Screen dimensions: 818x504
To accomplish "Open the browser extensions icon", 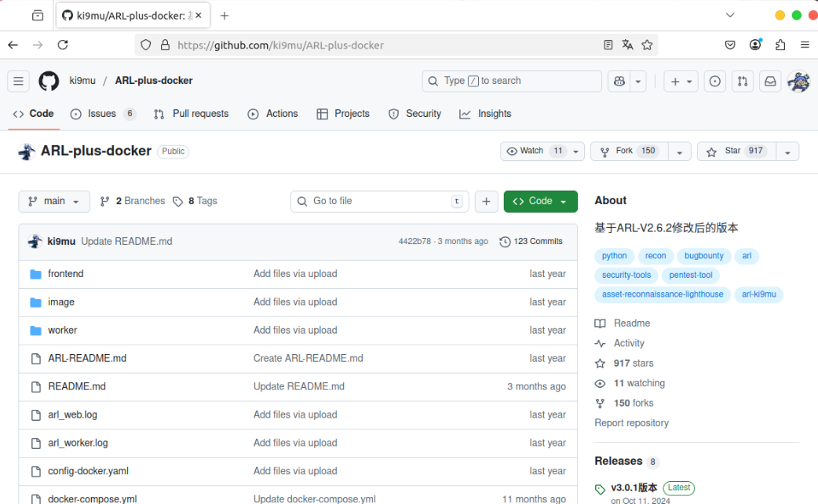I will coord(780,45).
